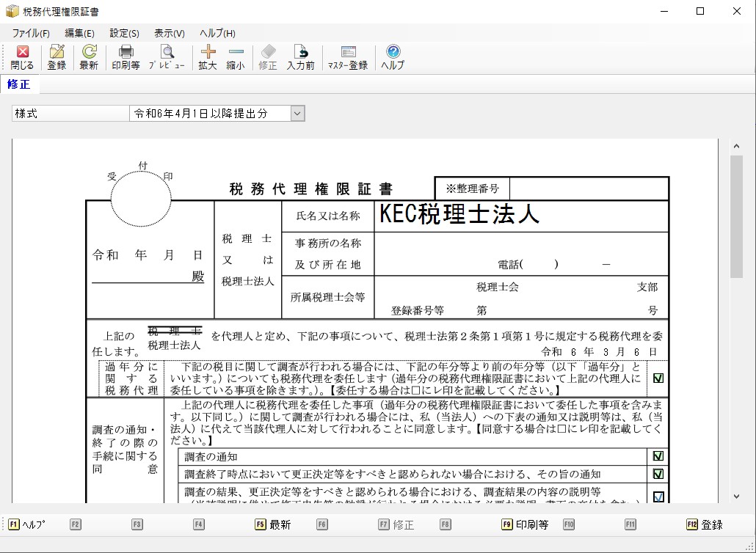Uncheck the 調査の通知 checkbox

pyautogui.click(x=658, y=456)
